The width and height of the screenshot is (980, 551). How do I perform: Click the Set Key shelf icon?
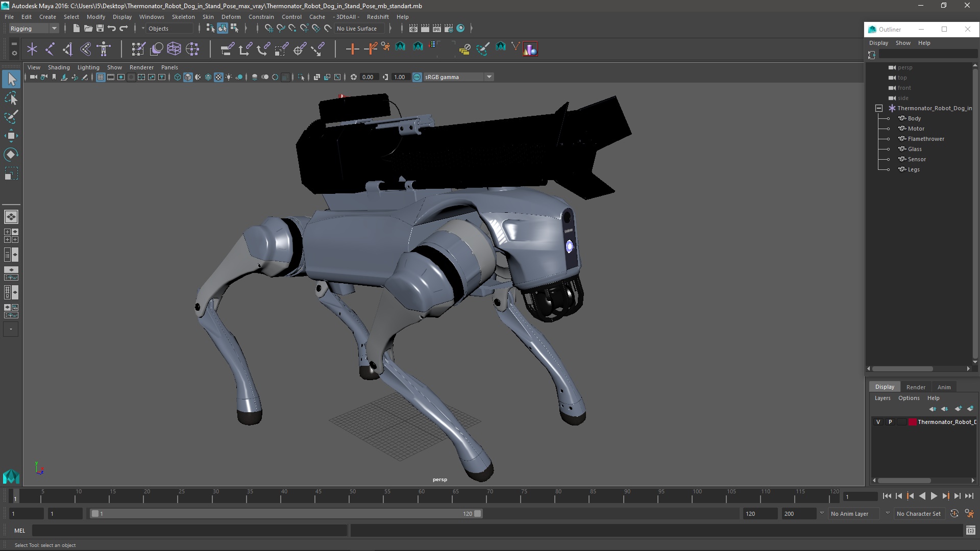pos(352,49)
